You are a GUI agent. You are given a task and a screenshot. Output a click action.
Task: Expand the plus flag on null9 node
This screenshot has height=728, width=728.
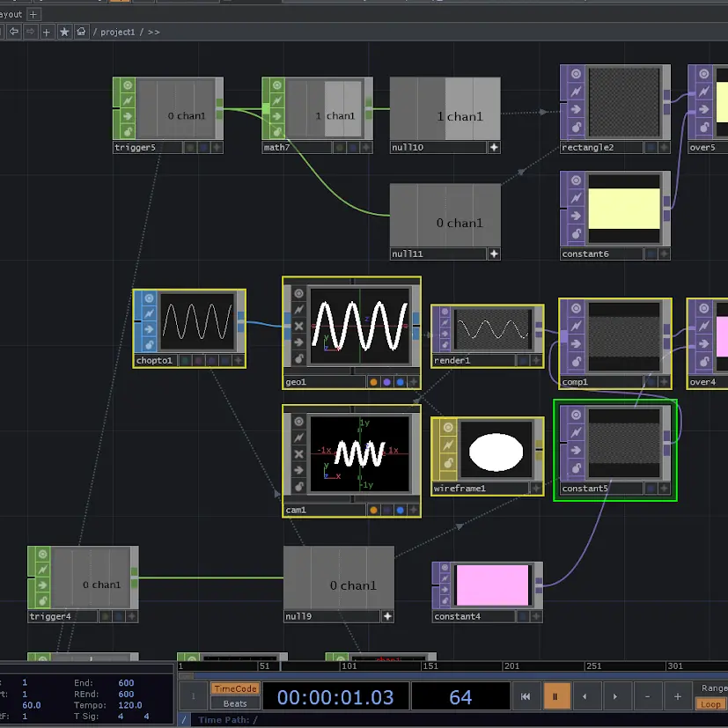[387, 617]
